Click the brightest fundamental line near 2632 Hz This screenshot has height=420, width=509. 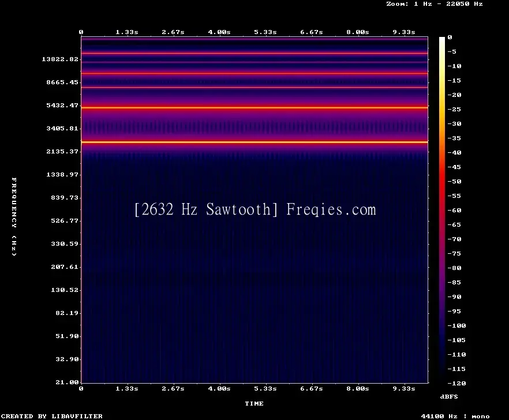254,142
